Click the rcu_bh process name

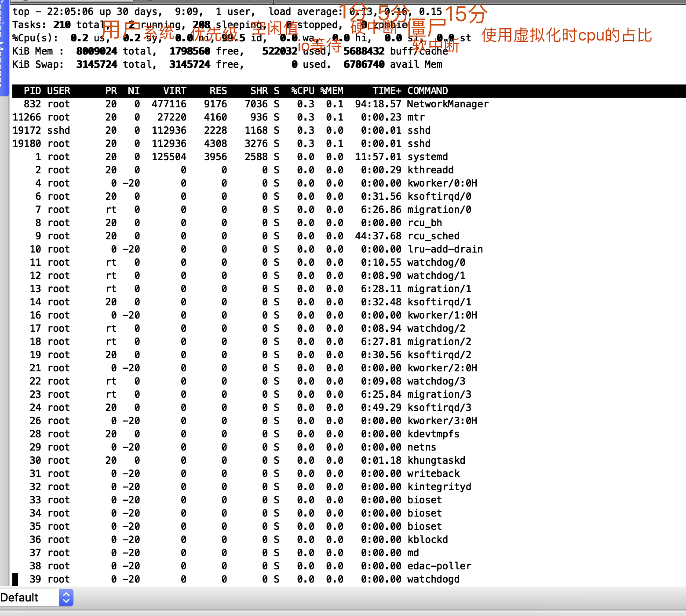[x=425, y=223]
